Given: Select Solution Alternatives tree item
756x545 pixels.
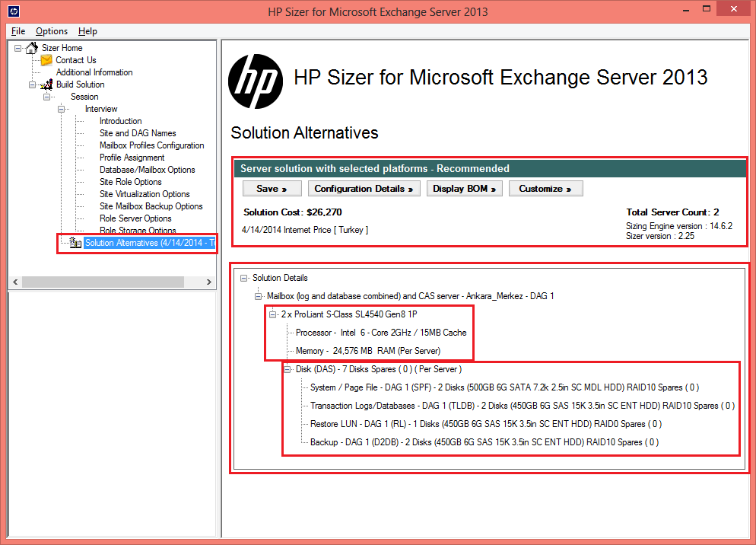Looking at the screenshot, I should 150,242.
